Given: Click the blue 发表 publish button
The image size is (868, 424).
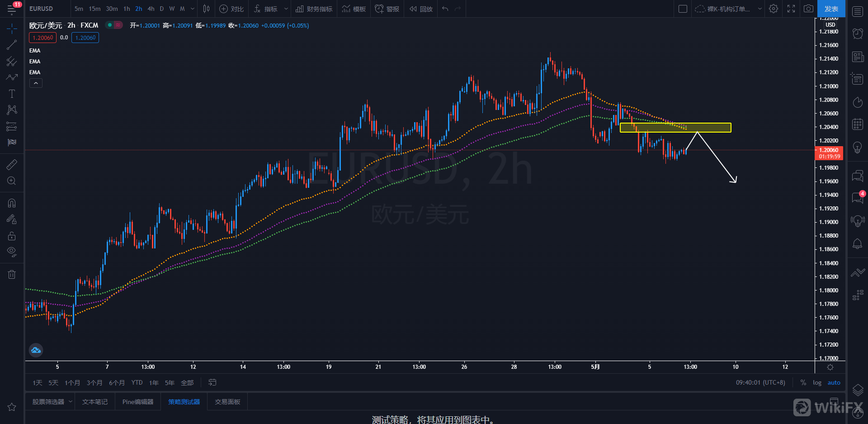Looking at the screenshot, I should (x=831, y=9).
